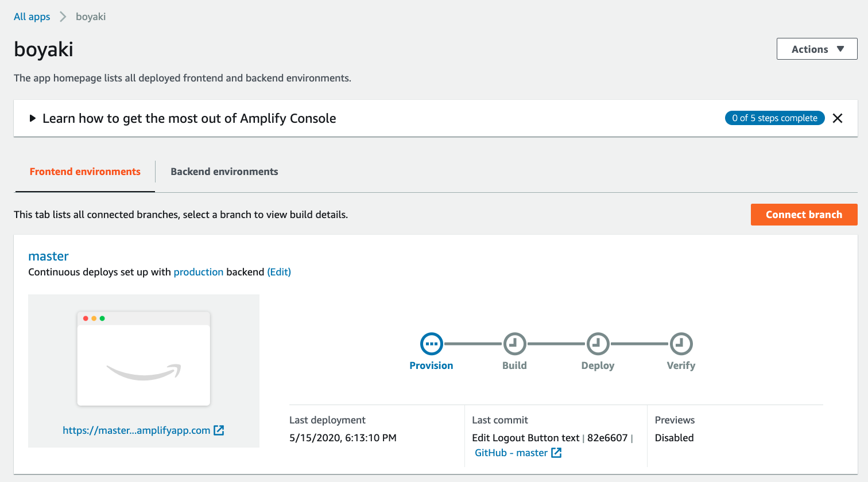Open the production backend link
This screenshot has height=482, width=868.
click(199, 272)
